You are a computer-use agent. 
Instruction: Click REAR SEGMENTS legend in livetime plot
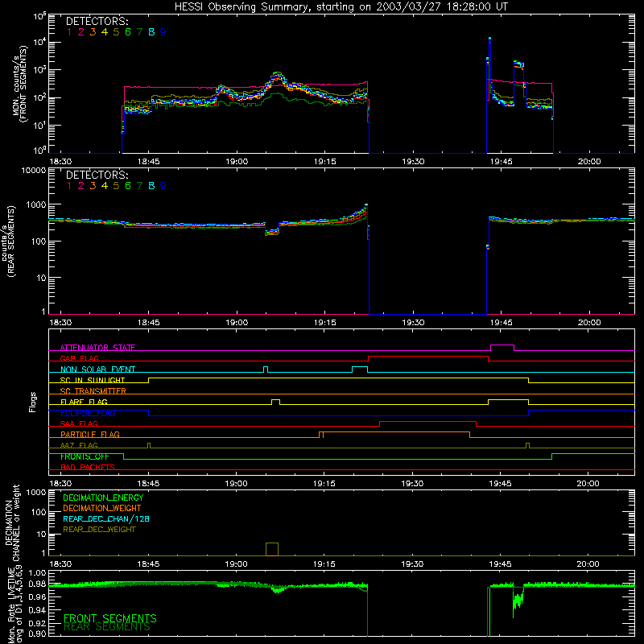click(107, 627)
